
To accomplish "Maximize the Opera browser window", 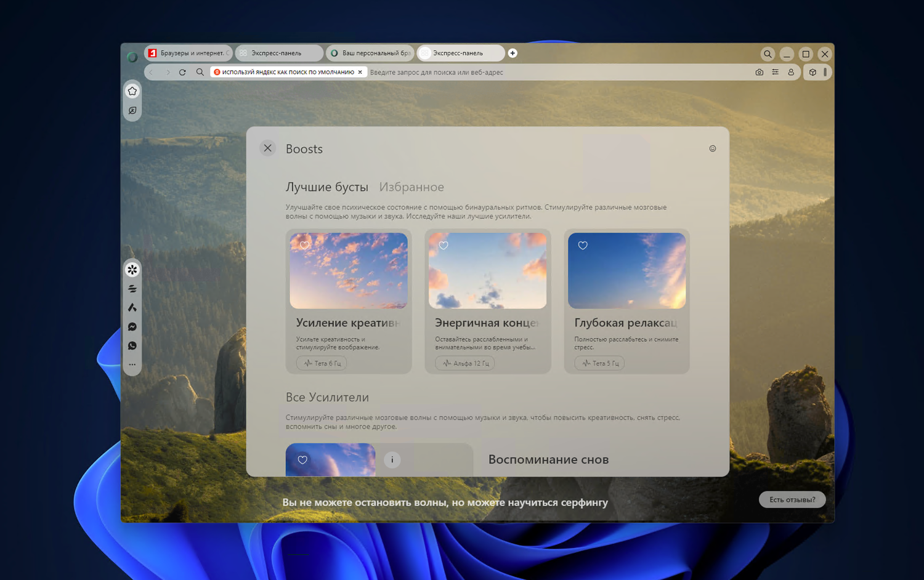I will coord(806,54).
